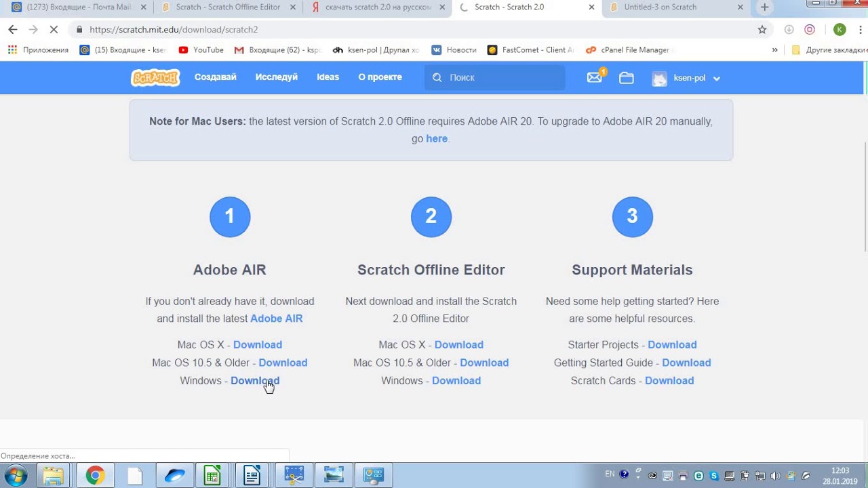Image resolution: width=868 pixels, height=488 pixels.
Task: Open the О проекте menu item
Action: 380,77
